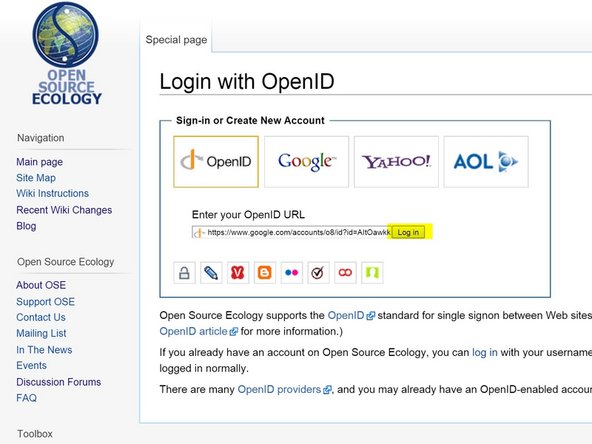Screen dimensions: 592x444
Task: Select the padlock provider icon
Action: click(184, 273)
